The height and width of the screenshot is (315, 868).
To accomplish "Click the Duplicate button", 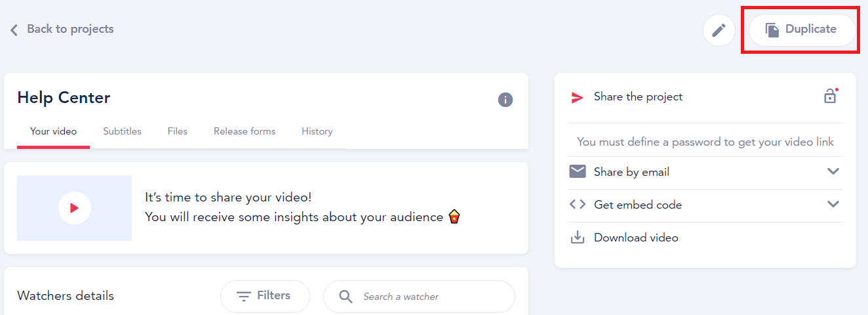I will (x=802, y=30).
